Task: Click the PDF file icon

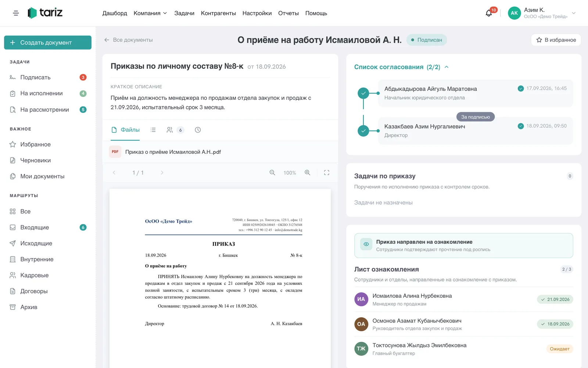Action: click(115, 152)
